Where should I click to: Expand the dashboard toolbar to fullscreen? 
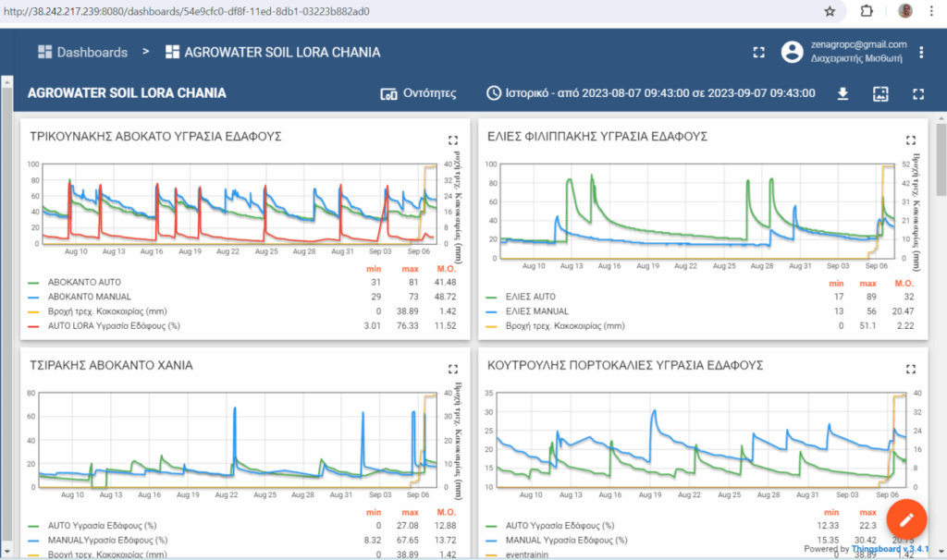pos(918,93)
